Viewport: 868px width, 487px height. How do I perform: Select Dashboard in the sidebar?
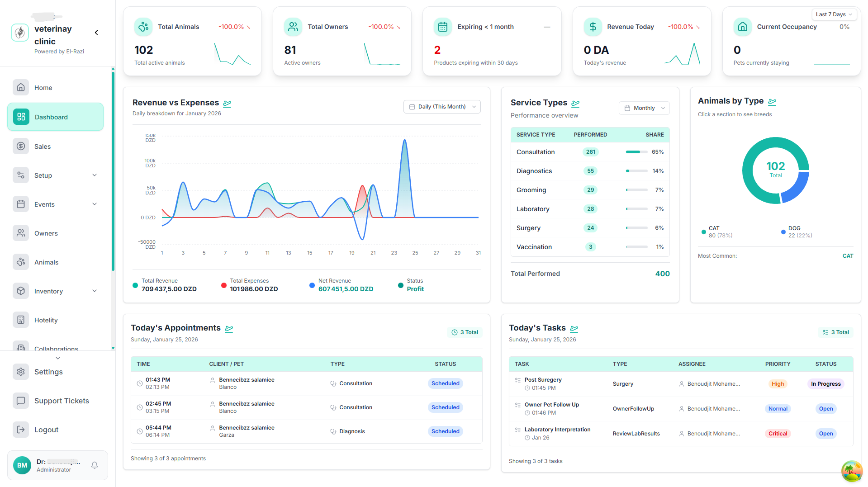(55, 117)
